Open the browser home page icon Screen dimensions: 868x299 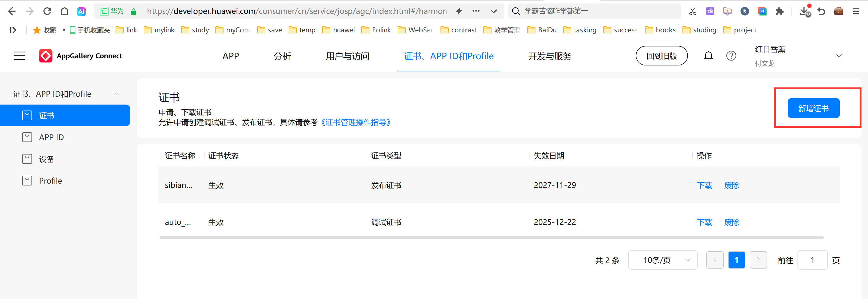(x=64, y=11)
